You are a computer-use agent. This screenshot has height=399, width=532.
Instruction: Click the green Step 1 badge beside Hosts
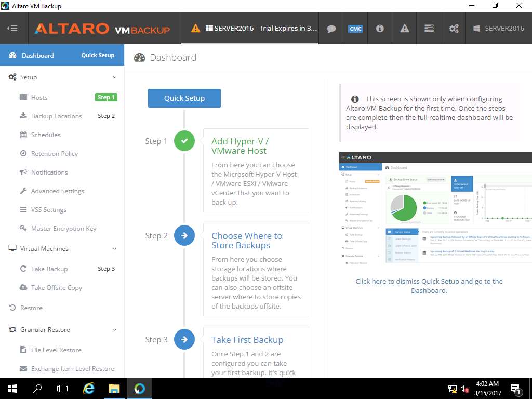(x=106, y=97)
